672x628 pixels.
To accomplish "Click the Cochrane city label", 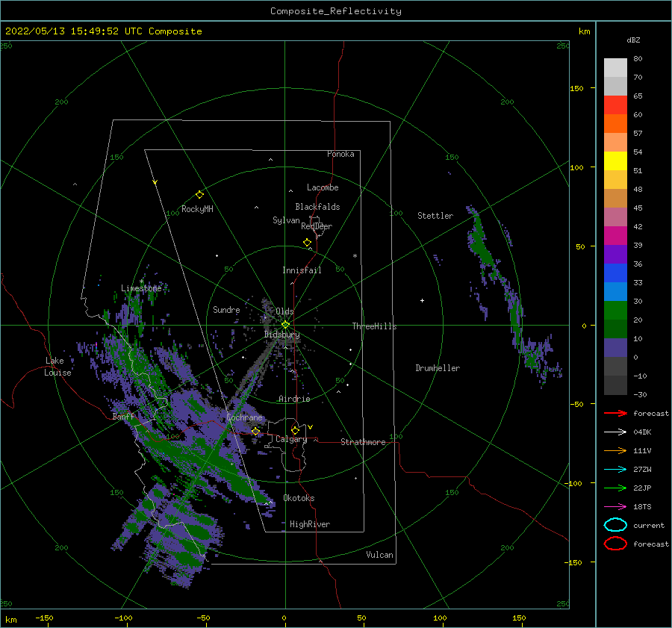I will pos(244,417).
